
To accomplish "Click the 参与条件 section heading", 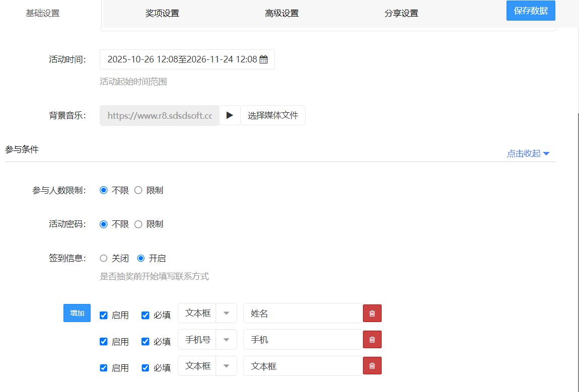I will pos(22,149).
